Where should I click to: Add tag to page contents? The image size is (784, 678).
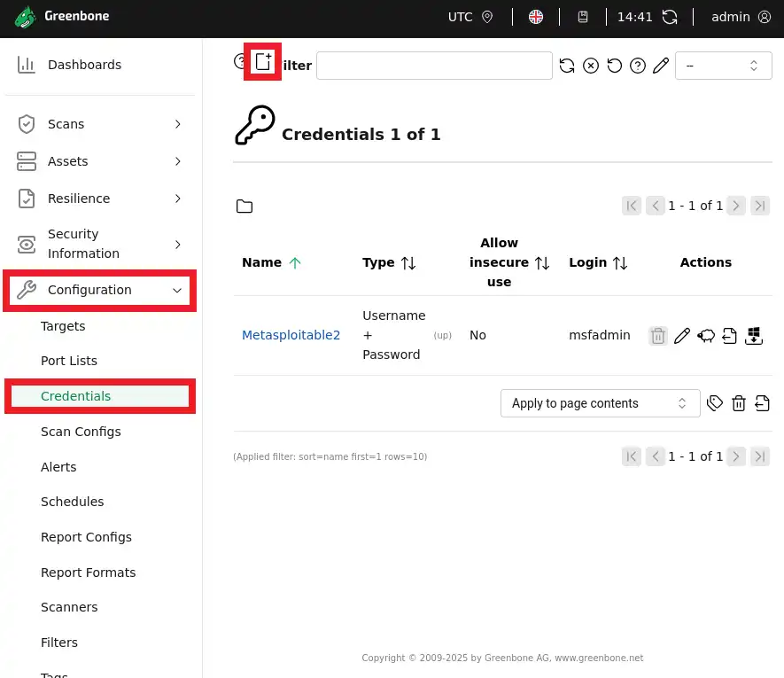[715, 404]
